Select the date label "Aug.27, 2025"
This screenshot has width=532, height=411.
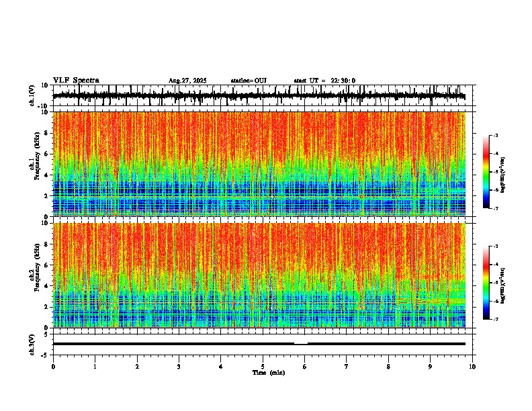point(187,81)
